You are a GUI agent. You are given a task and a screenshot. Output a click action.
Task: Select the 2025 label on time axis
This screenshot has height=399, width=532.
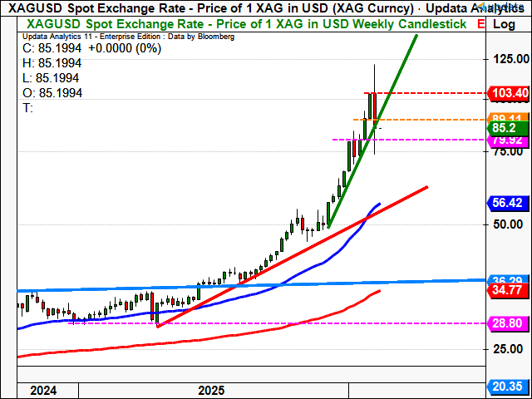tap(212, 391)
